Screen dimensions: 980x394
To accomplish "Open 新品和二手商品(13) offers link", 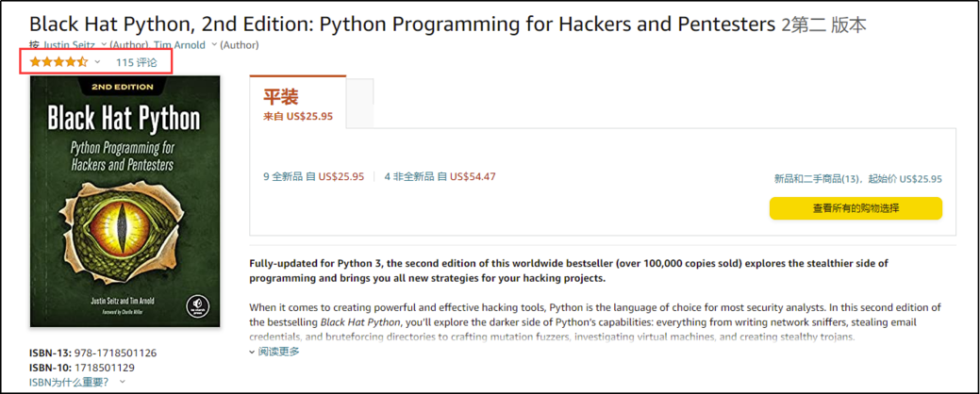I will tap(858, 179).
